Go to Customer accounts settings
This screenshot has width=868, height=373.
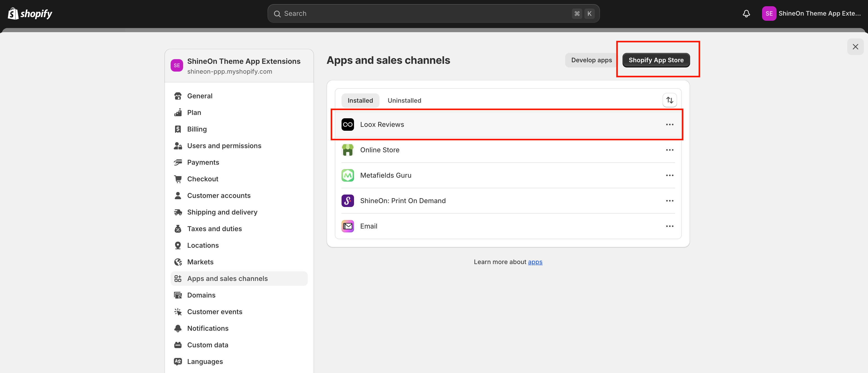tap(239, 196)
